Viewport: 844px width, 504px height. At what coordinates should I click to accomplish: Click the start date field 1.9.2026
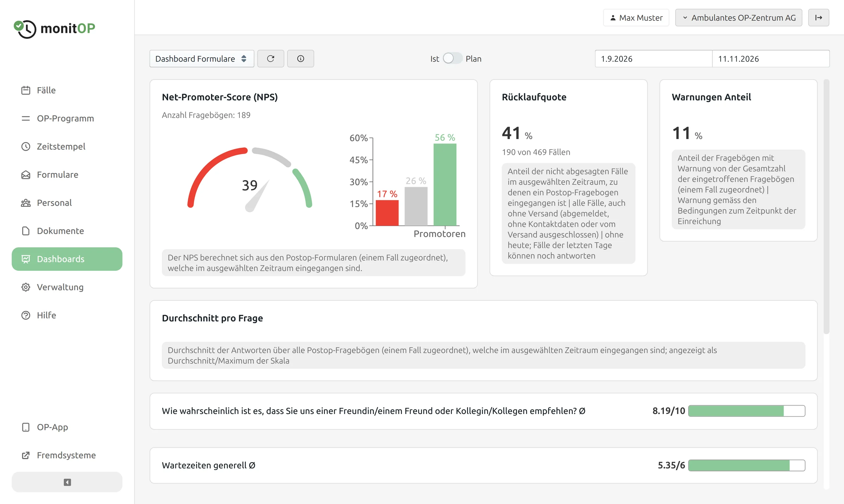click(653, 59)
